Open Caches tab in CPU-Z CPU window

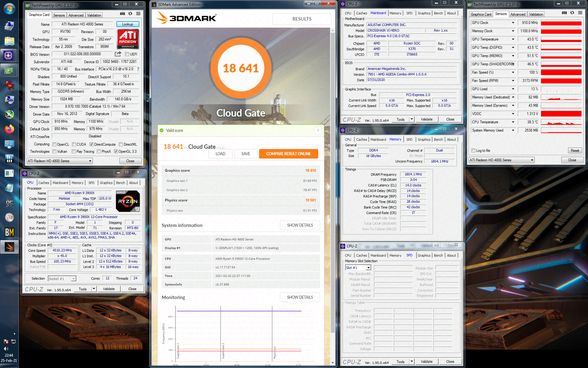(43, 183)
